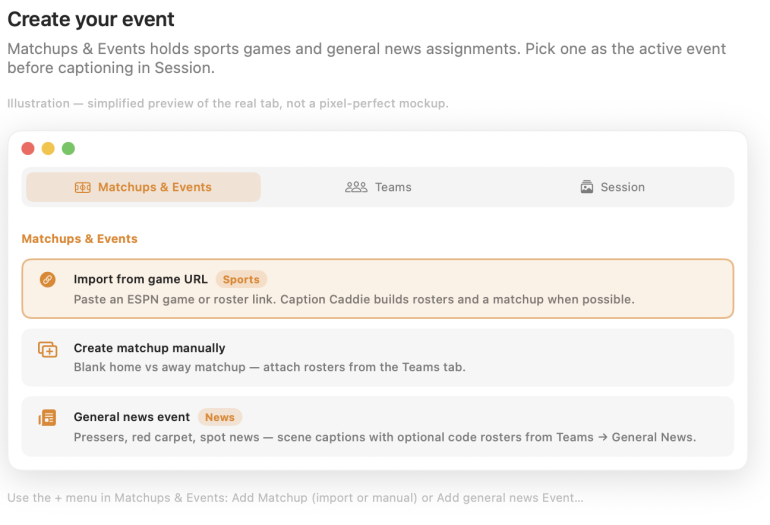Maximize the window with the green button
The image size is (770, 525).
[x=68, y=148]
